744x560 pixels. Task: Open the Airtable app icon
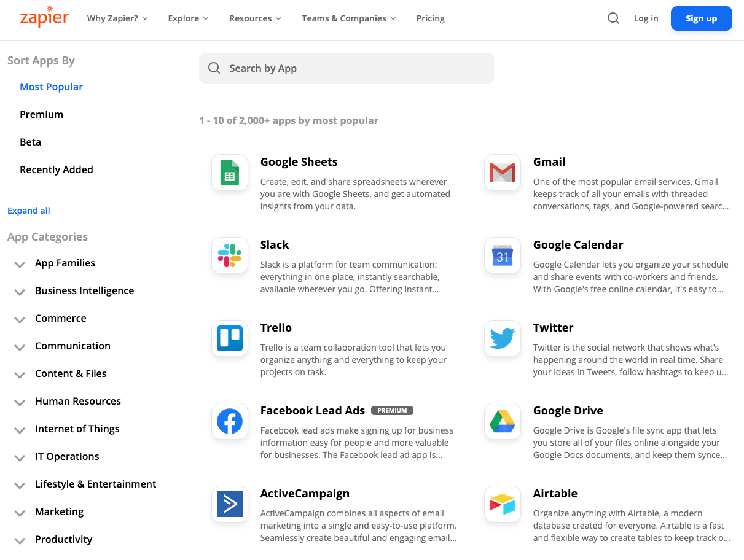[503, 504]
